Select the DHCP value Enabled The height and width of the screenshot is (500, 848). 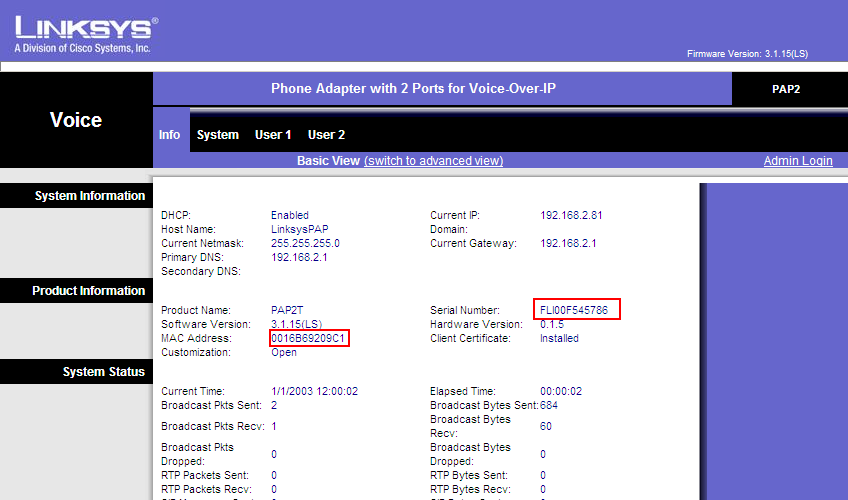coord(290,215)
